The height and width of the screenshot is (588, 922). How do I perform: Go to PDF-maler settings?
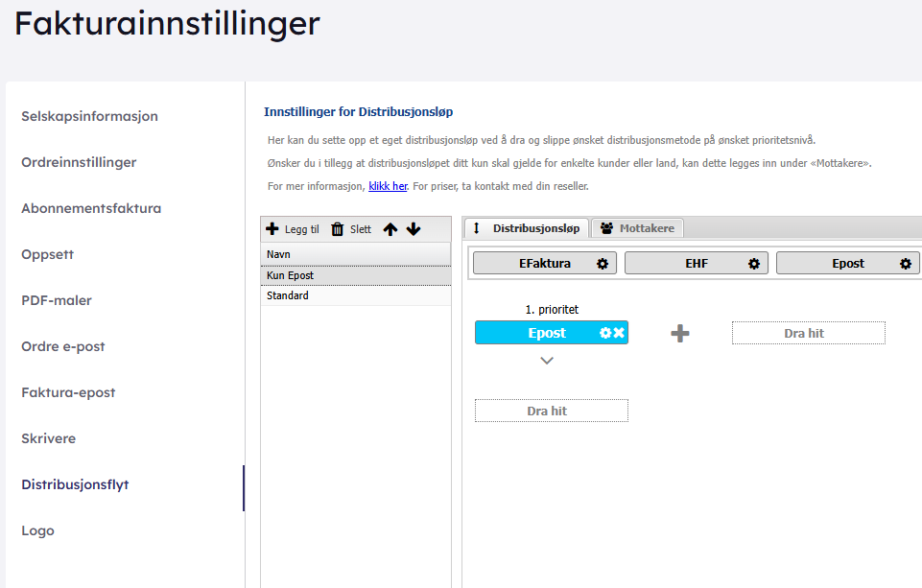click(57, 300)
